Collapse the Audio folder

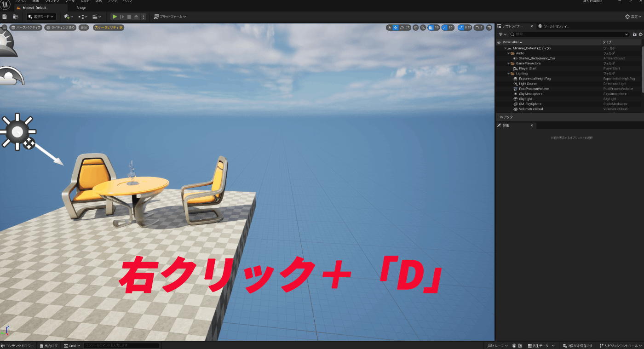click(x=508, y=53)
